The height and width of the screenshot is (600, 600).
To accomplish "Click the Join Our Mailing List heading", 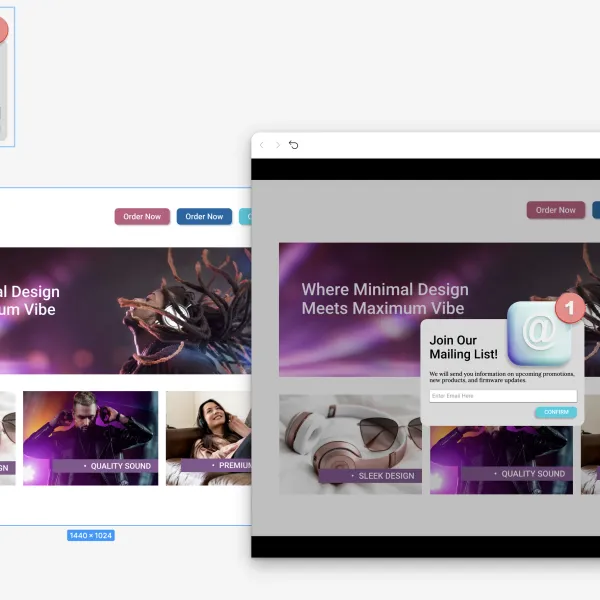I will pos(463,347).
